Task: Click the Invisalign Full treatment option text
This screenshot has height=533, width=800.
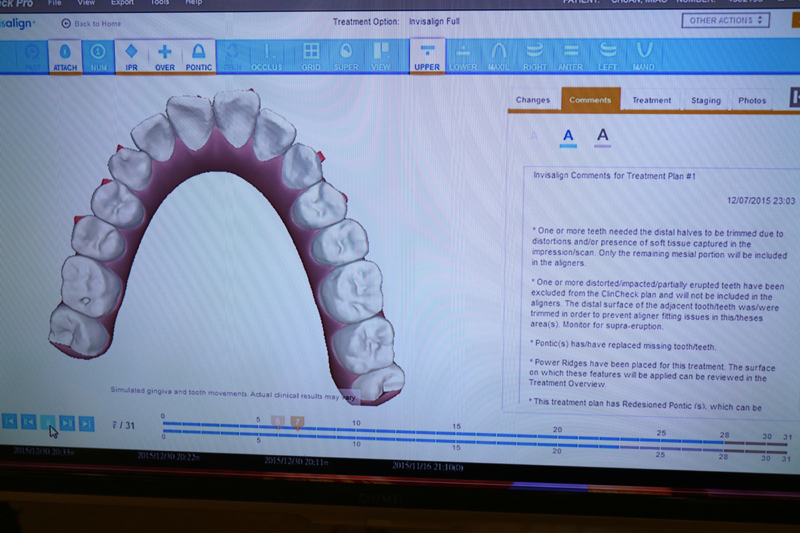Action: click(x=434, y=21)
